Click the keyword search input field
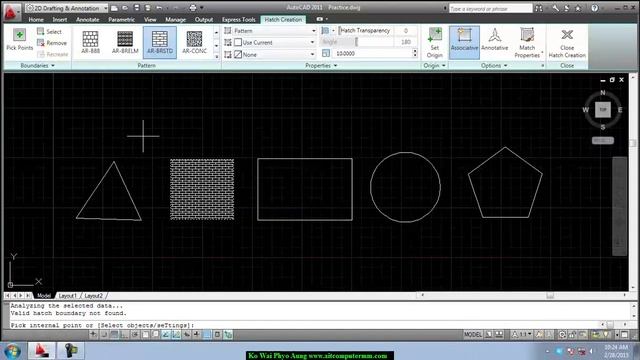 (490, 8)
